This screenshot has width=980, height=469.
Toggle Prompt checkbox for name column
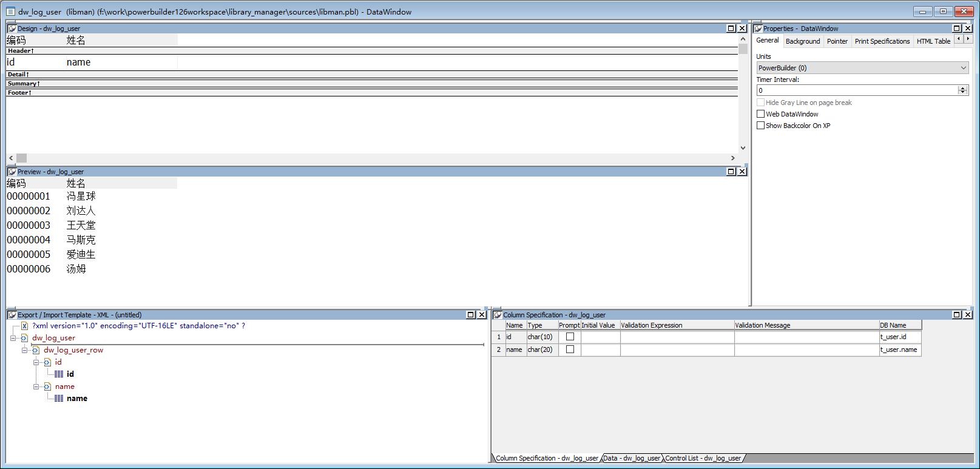[570, 349]
